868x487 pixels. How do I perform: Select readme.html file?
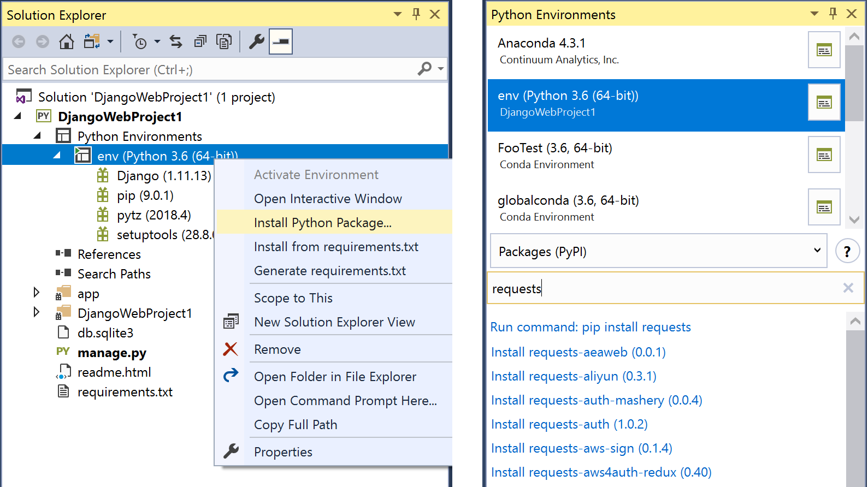[114, 372]
